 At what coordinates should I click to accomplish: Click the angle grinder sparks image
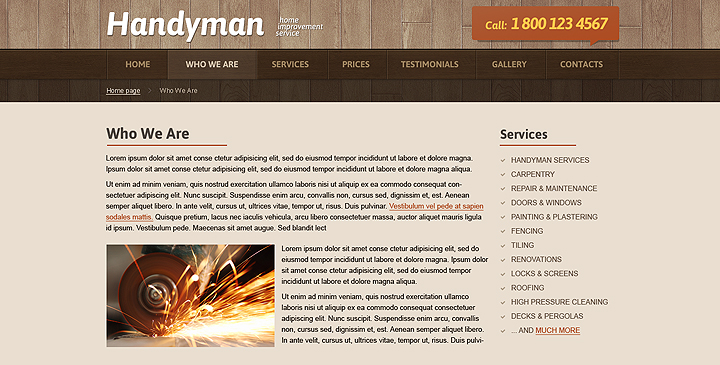point(191,295)
